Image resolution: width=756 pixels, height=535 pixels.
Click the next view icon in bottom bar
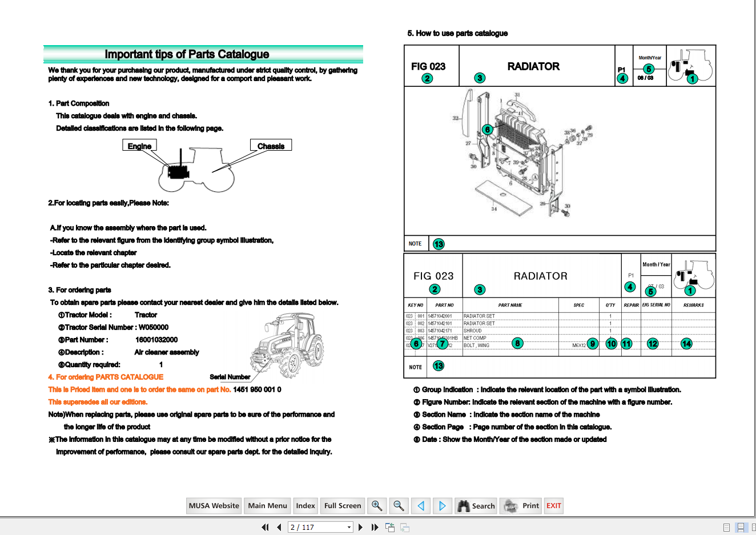pyautogui.click(x=404, y=527)
